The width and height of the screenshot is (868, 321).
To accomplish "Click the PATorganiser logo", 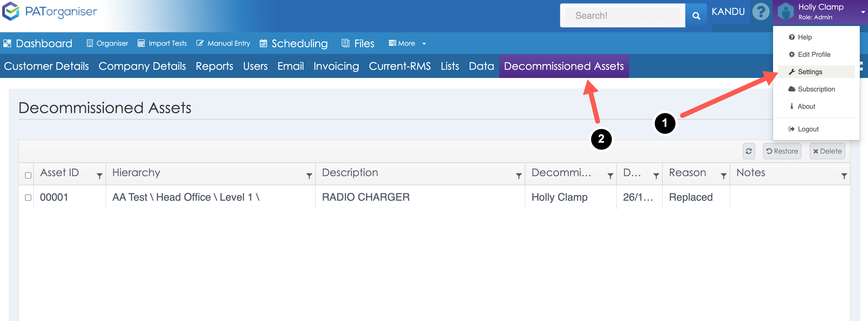I will tap(50, 12).
